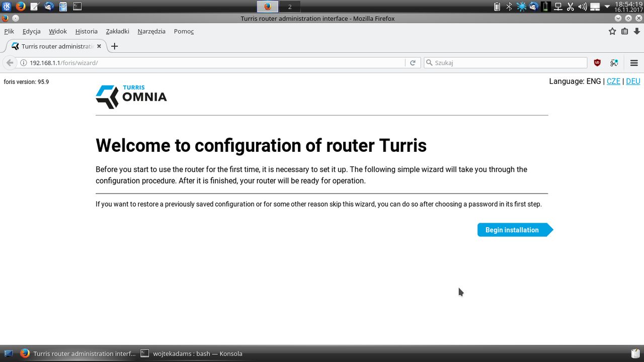Open the Plik menu
This screenshot has height=362, width=644.
pyautogui.click(x=9, y=31)
